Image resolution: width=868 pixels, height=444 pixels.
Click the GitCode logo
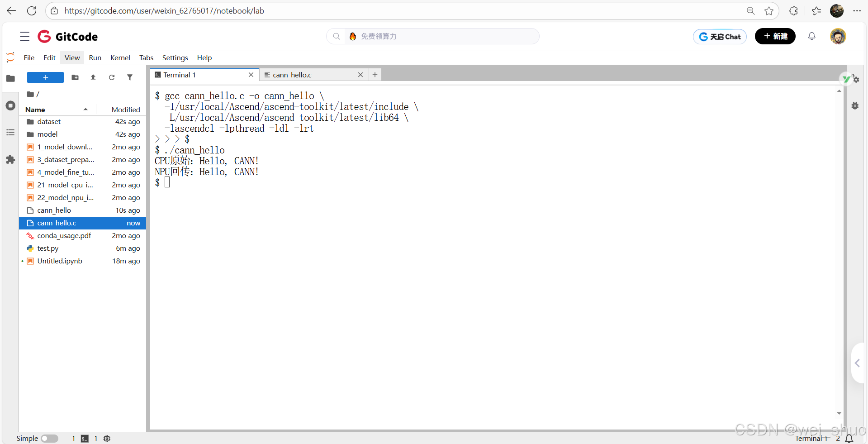click(x=68, y=37)
